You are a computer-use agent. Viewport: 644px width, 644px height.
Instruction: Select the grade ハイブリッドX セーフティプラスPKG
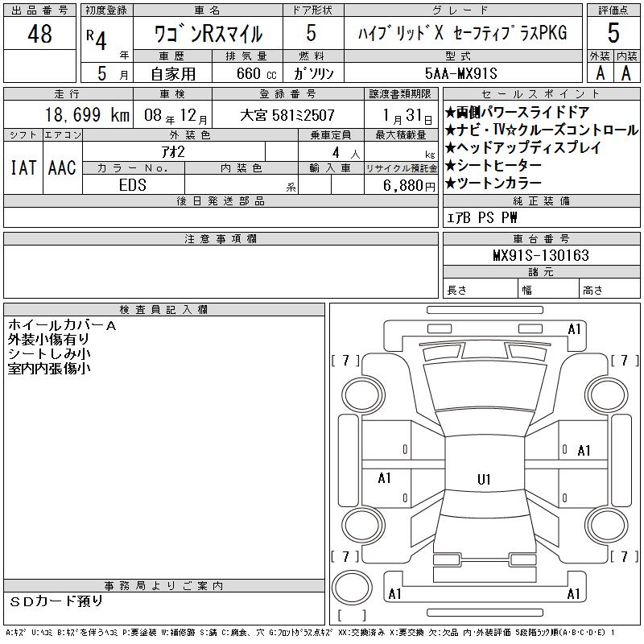463,33
